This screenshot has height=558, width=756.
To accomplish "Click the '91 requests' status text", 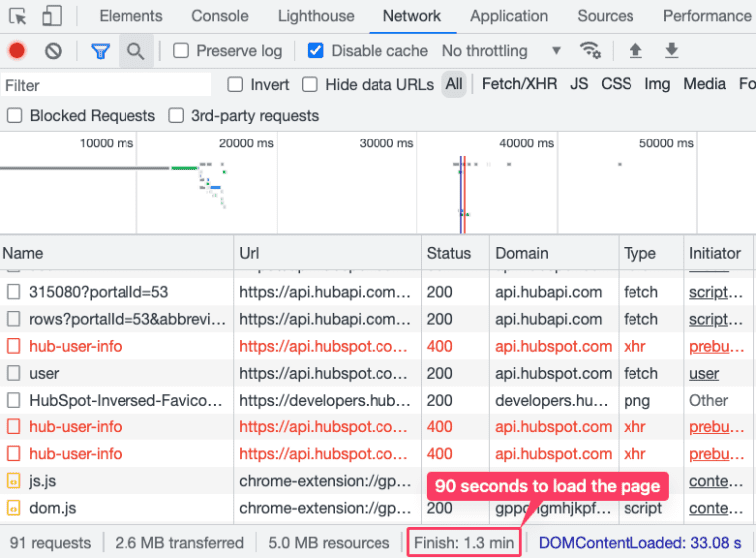I will click(50, 543).
